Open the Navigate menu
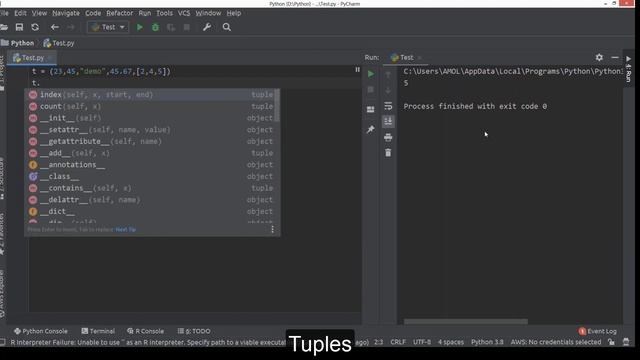This screenshot has width=640, height=360. (66, 13)
